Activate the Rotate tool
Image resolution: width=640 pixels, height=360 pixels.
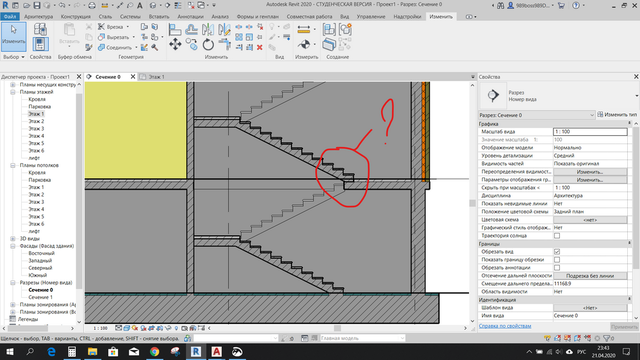(x=208, y=44)
